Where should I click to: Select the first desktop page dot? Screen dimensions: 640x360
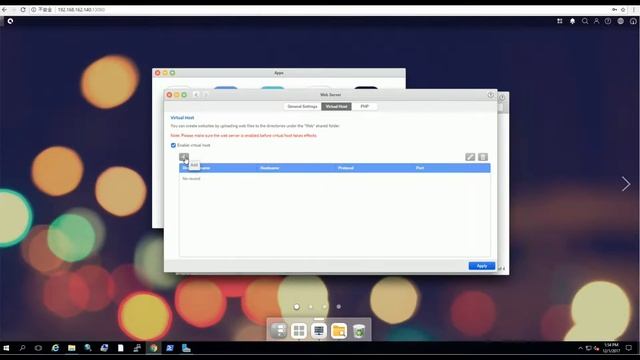297,307
